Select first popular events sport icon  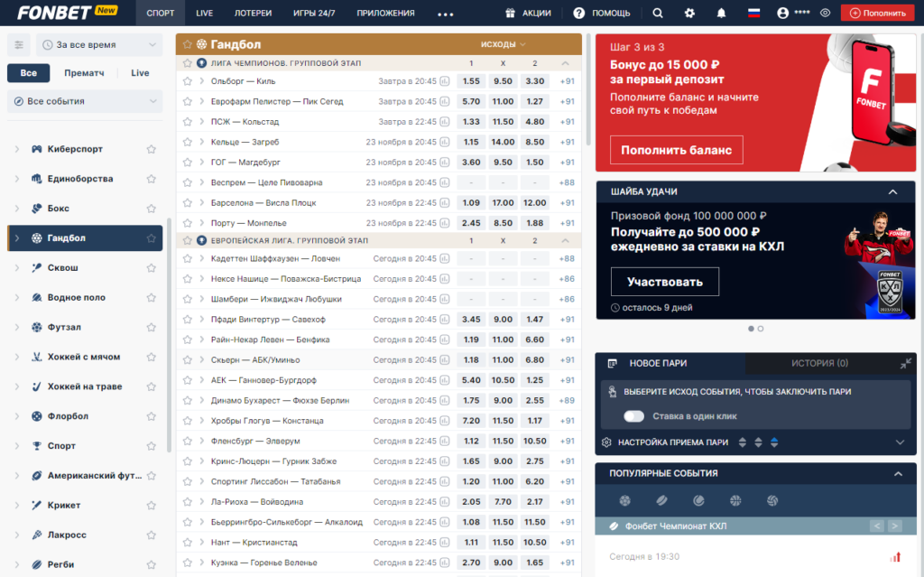(x=624, y=500)
